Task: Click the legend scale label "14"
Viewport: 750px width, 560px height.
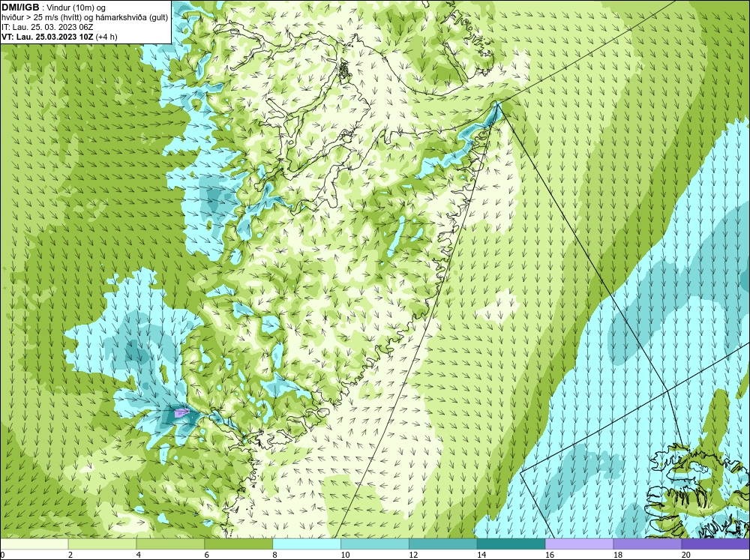Action: pos(481,555)
